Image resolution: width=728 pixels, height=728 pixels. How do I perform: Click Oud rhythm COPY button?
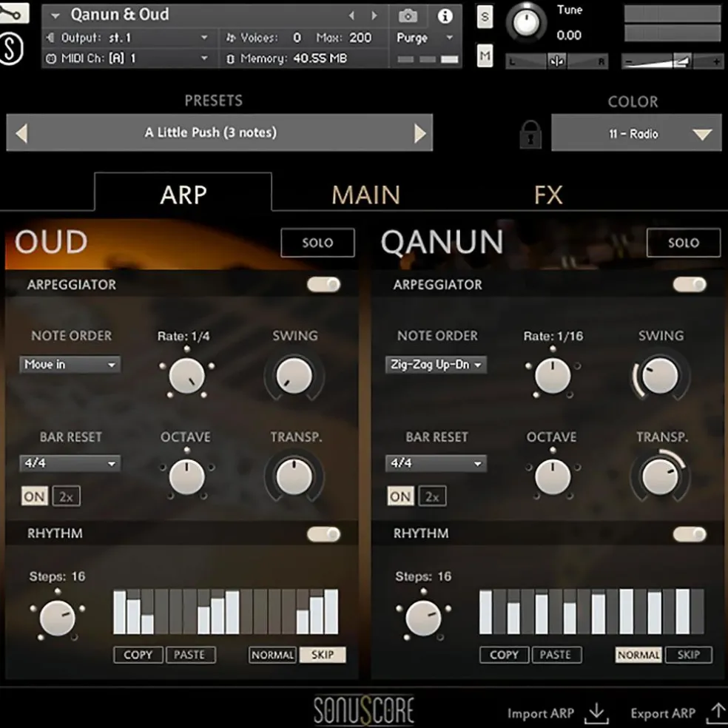coord(138,655)
